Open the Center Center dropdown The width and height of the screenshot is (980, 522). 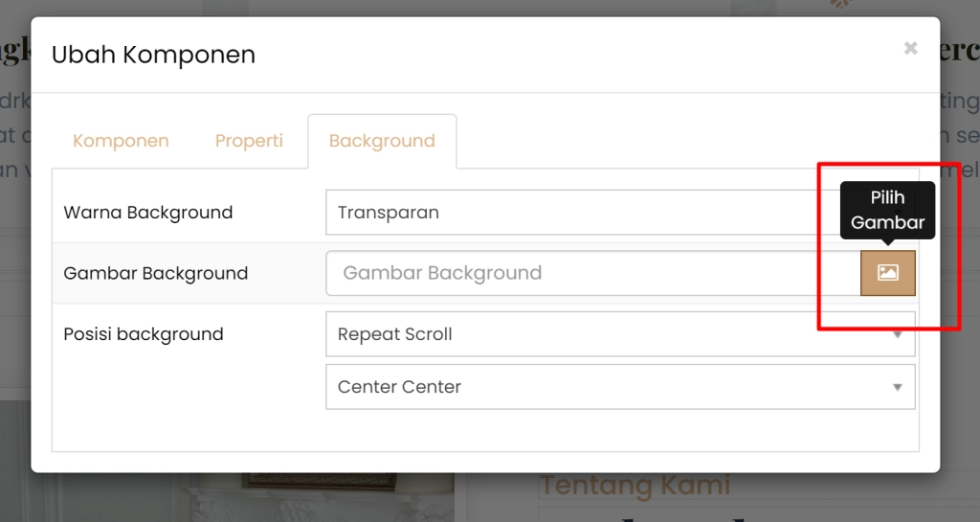612,387
